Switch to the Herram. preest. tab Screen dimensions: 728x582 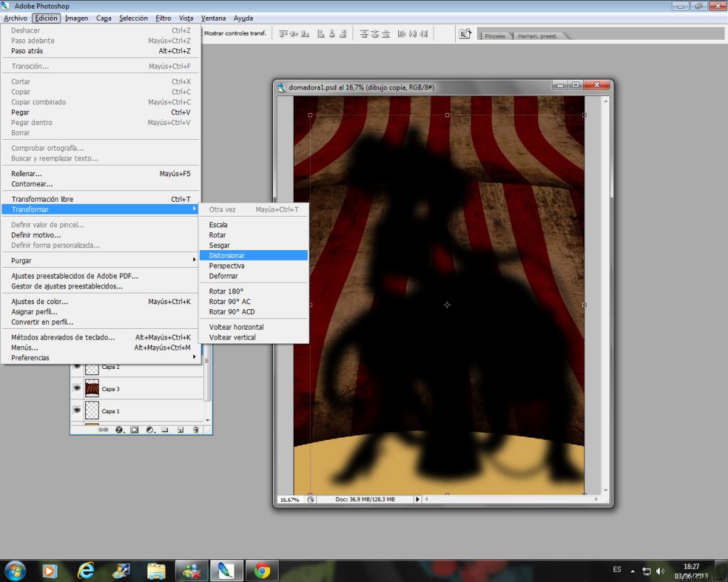click(x=537, y=36)
